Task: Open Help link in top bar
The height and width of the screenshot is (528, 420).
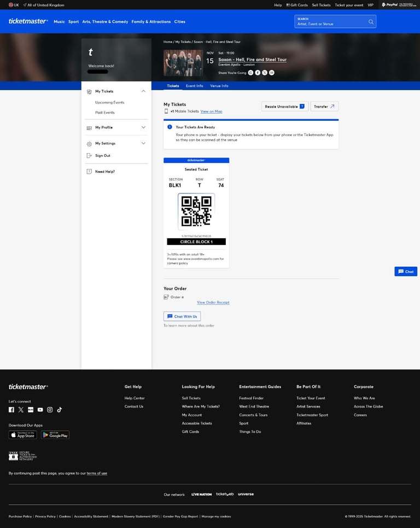Action: (x=278, y=5)
